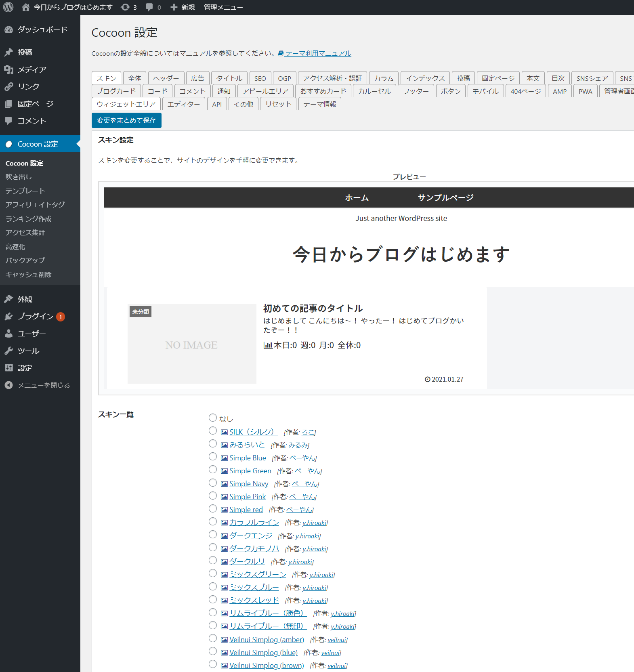Open Posts pin icon in sidebar
The height and width of the screenshot is (672, 634).
pos(9,52)
